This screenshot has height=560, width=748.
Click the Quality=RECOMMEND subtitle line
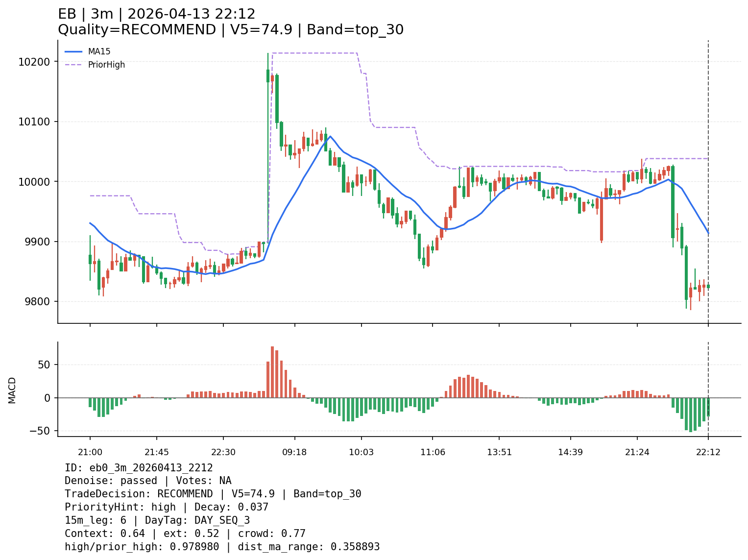pos(230,30)
